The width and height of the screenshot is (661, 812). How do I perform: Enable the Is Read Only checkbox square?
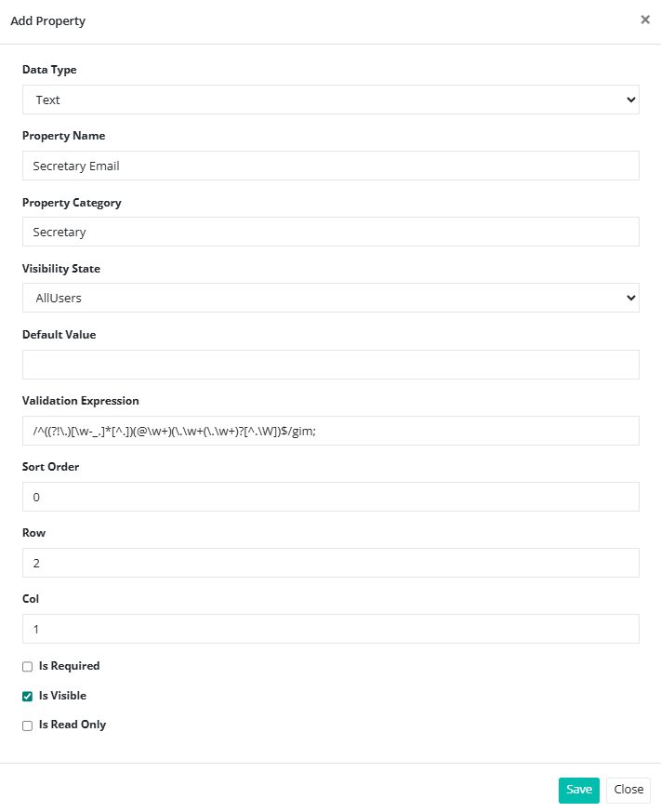point(28,725)
